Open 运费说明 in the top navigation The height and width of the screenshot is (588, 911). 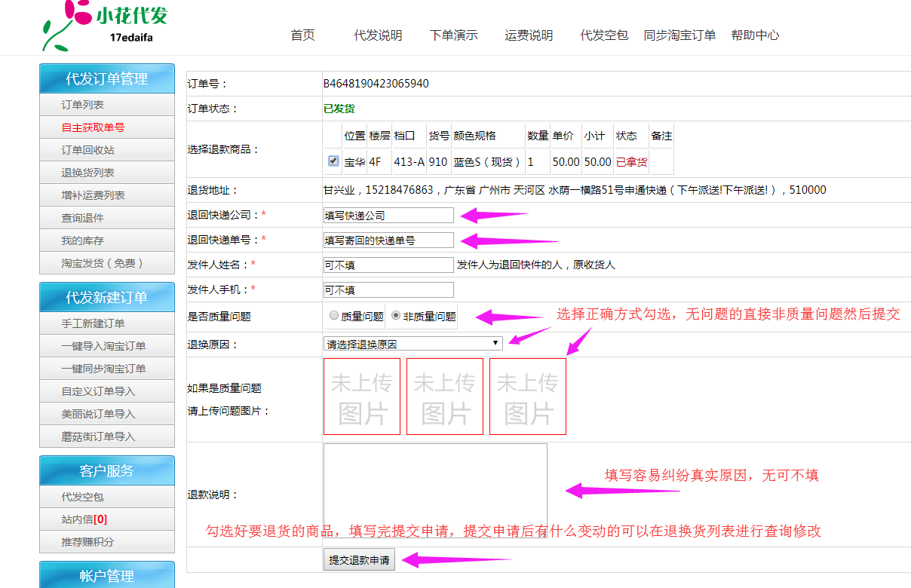click(x=529, y=35)
